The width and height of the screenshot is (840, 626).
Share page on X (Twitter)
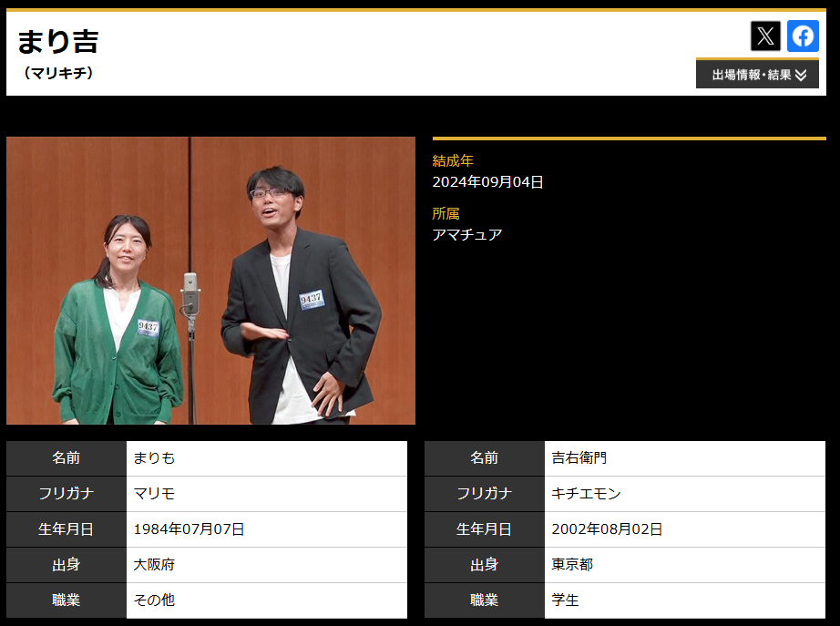coord(765,36)
